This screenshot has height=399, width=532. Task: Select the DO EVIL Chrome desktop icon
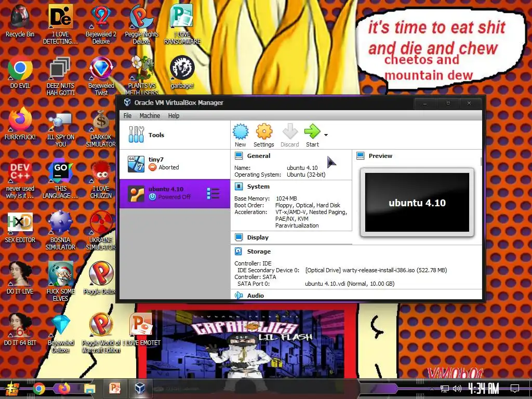[20, 72]
